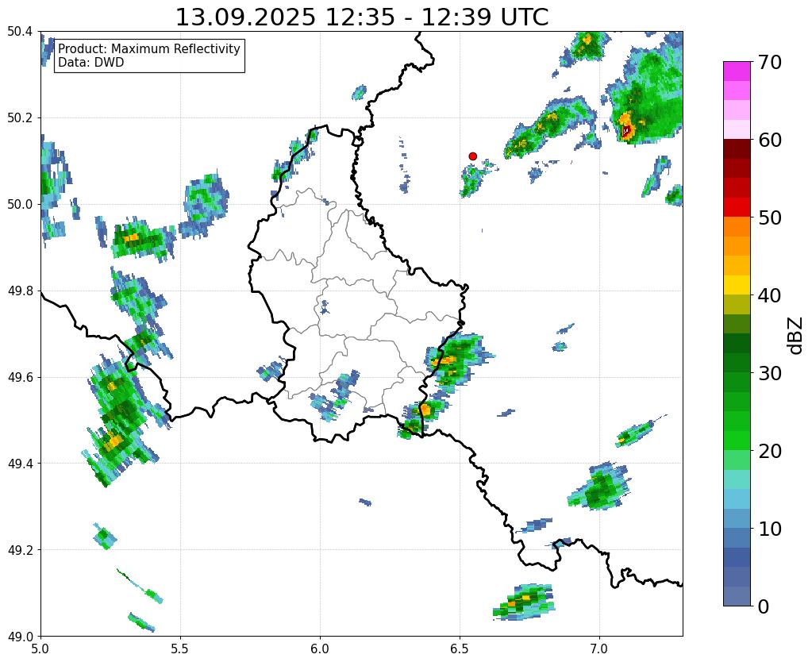Click the latitude tick label 50.2
The image size is (812, 662).
[x=20, y=118]
